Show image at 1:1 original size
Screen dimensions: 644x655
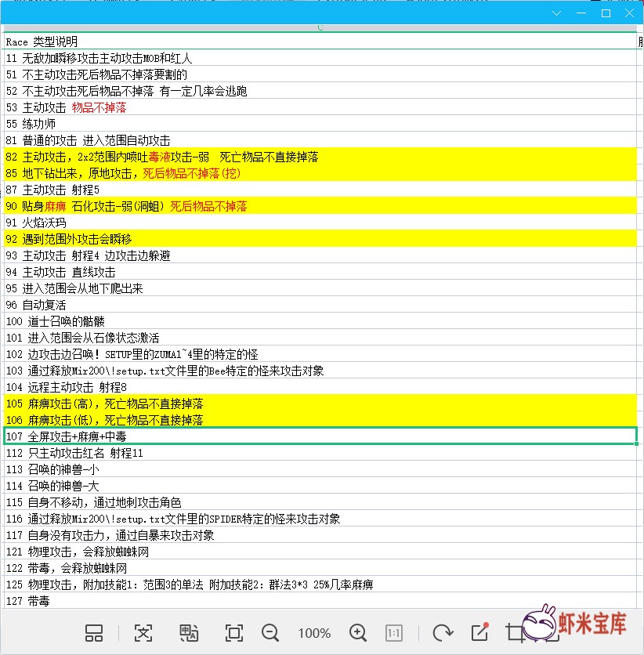pyautogui.click(x=394, y=633)
